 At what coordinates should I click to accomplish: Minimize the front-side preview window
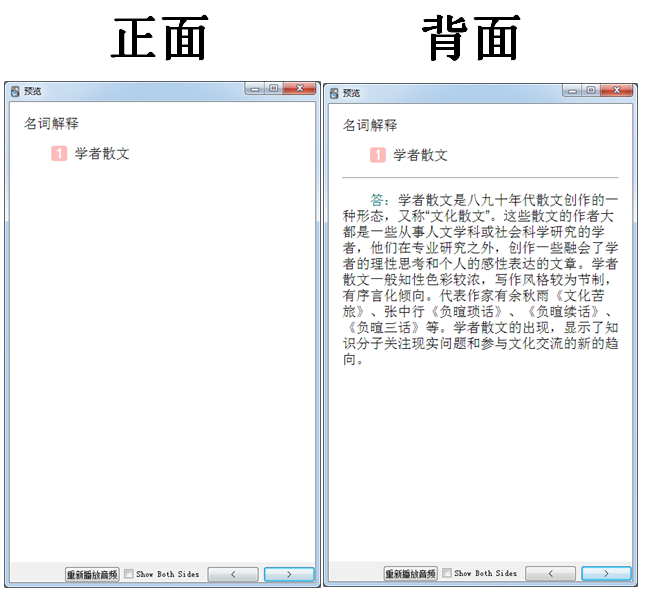(x=255, y=88)
